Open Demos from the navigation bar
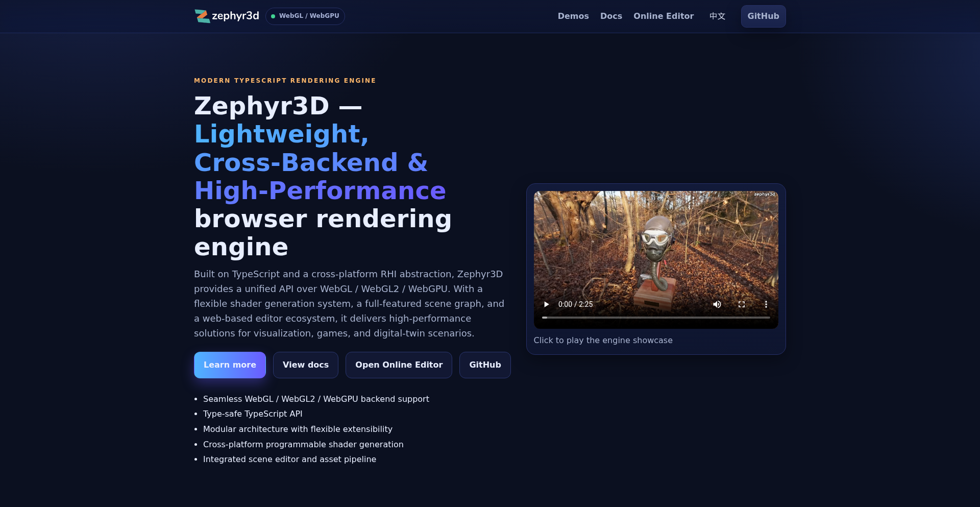Image resolution: width=980 pixels, height=507 pixels. tap(573, 16)
